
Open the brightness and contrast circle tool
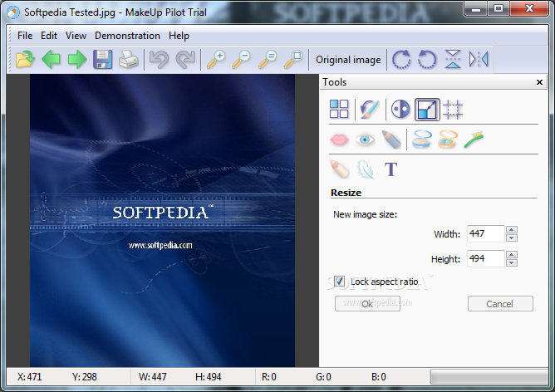pyautogui.click(x=400, y=109)
